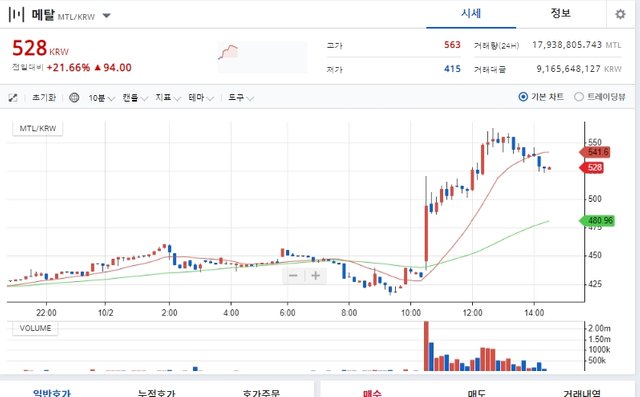Switch to the 시세 tab
640x397 pixels.
coord(471,14)
